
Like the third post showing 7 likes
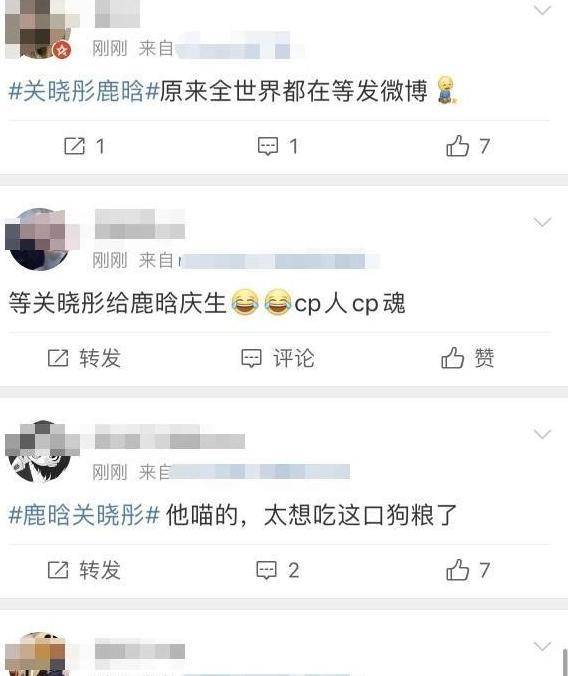click(x=467, y=570)
